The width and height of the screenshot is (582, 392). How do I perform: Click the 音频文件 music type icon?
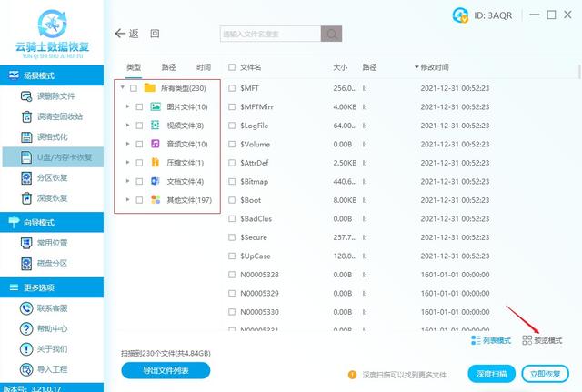[156, 144]
